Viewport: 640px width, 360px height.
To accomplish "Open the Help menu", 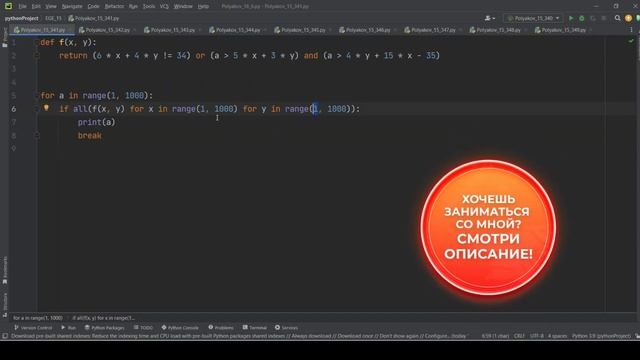I will coord(203,6).
